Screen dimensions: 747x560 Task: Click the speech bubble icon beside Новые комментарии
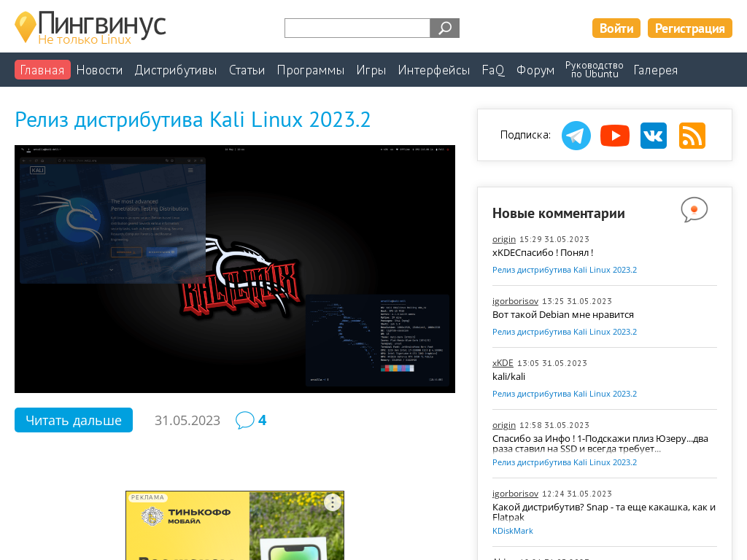pos(694,209)
